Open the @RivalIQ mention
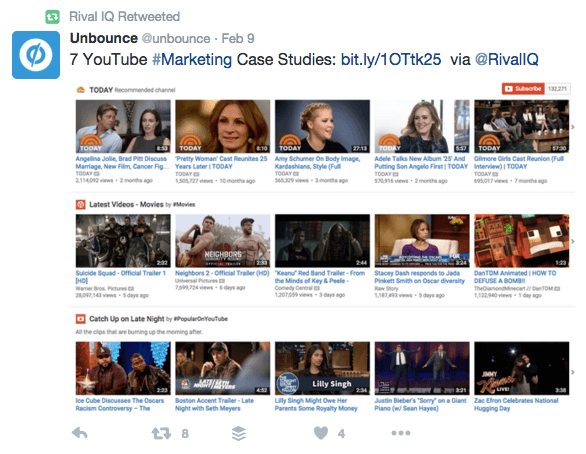The height and width of the screenshot is (454, 586). [506, 59]
